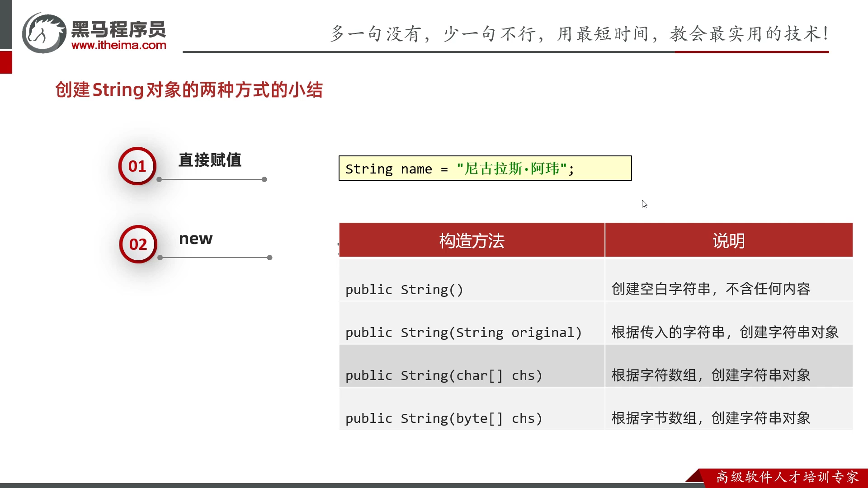Click the 说明 table header
Image resolution: width=868 pixels, height=488 pixels.
729,240
